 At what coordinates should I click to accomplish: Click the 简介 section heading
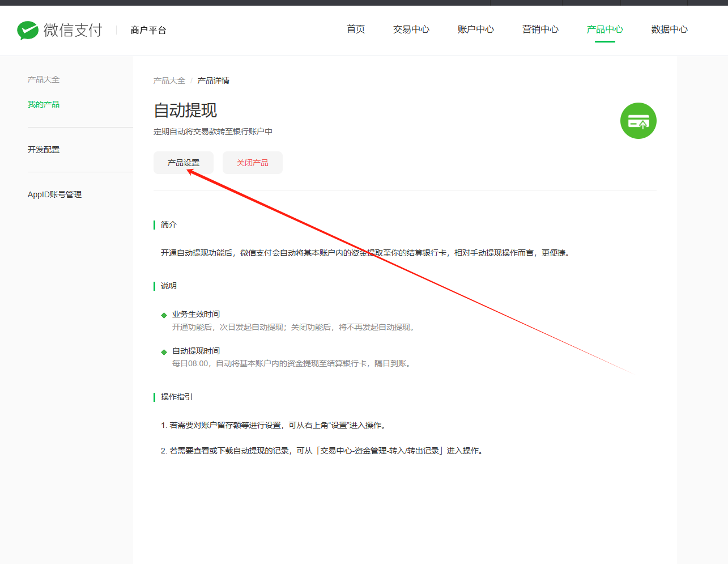point(169,224)
